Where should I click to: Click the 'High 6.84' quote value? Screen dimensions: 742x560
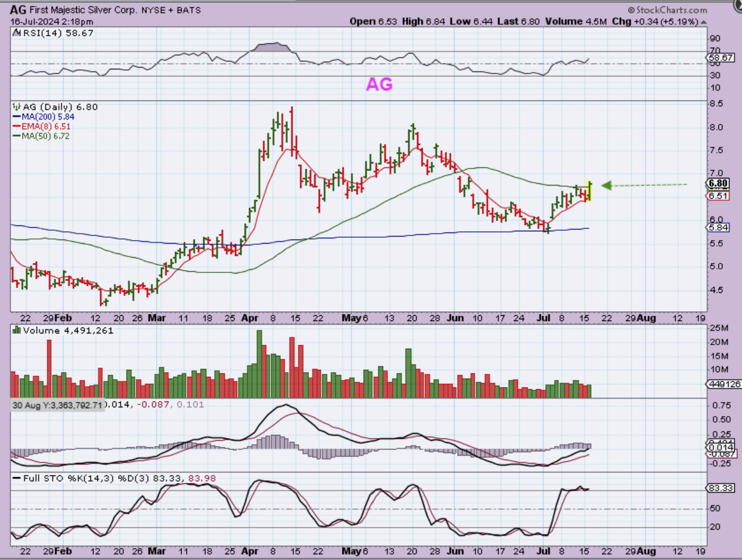coord(423,21)
